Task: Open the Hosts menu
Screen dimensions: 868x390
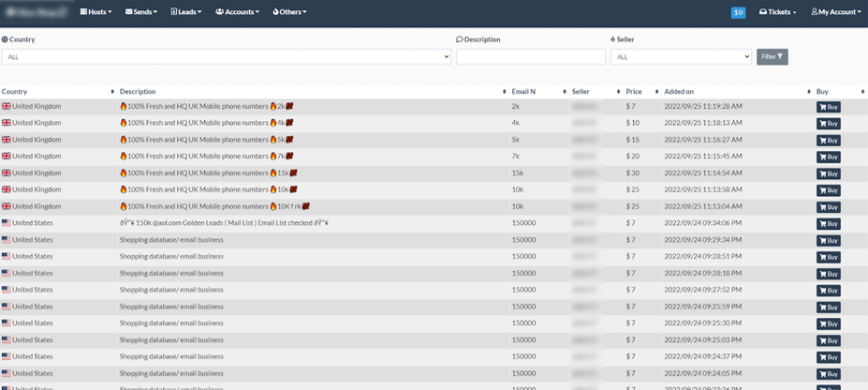Action: click(x=96, y=12)
